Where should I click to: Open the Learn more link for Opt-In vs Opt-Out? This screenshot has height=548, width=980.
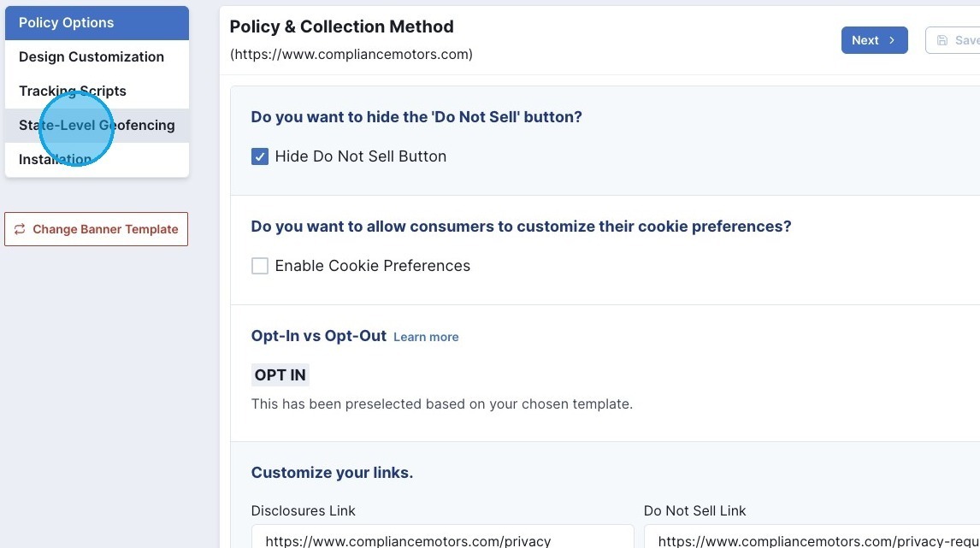[426, 336]
